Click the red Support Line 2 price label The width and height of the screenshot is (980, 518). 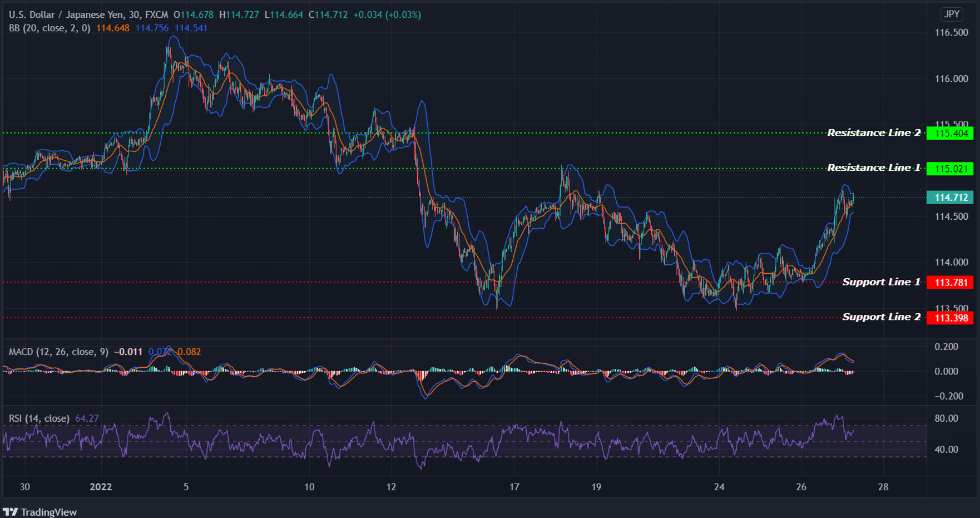951,317
